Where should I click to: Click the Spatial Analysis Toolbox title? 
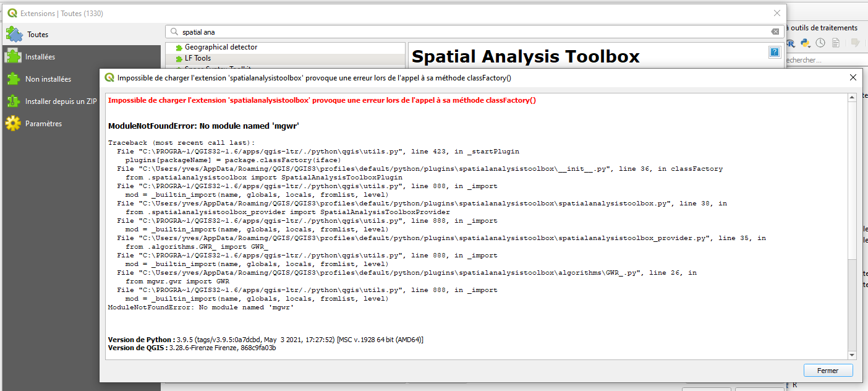click(x=525, y=57)
